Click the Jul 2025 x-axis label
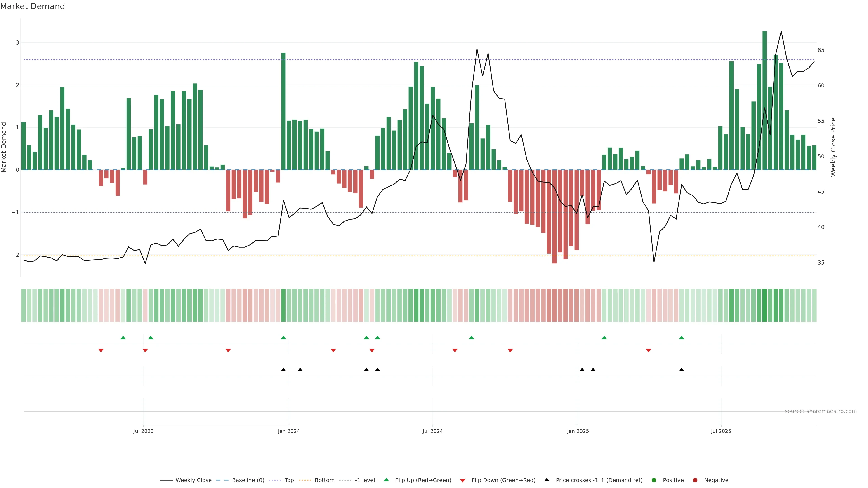The height and width of the screenshot is (488, 868). click(x=721, y=431)
